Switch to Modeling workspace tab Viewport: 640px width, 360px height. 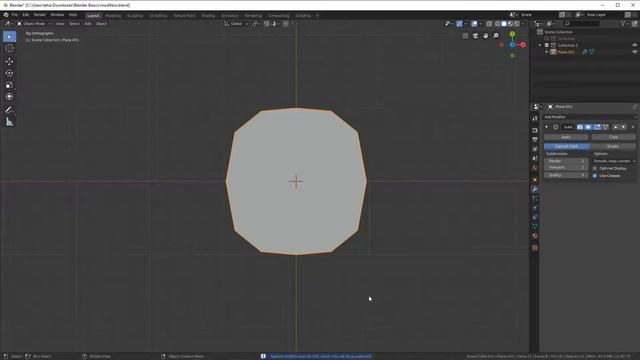(x=113, y=16)
